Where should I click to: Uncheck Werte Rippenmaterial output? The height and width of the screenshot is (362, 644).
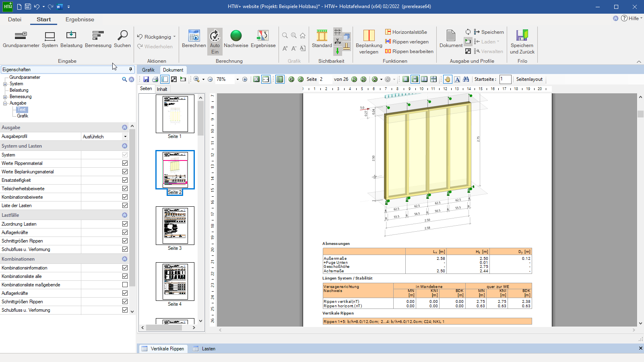point(125,163)
